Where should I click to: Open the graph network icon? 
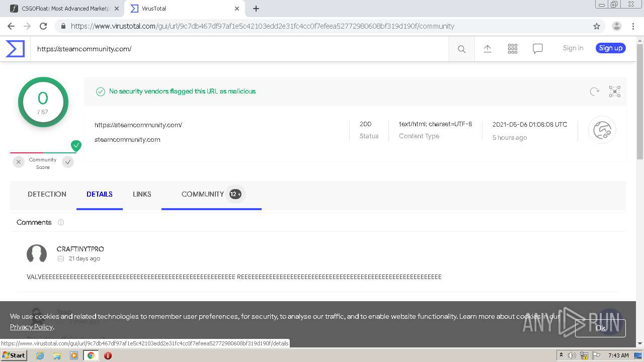click(x=615, y=92)
